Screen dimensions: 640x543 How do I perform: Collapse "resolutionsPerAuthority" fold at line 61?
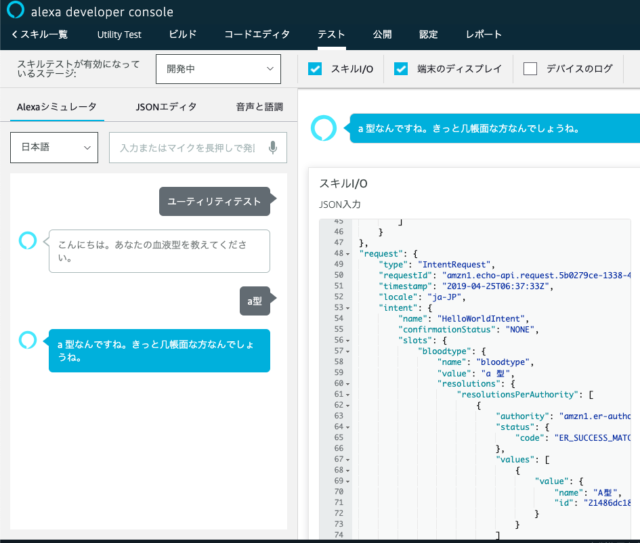(x=348, y=395)
